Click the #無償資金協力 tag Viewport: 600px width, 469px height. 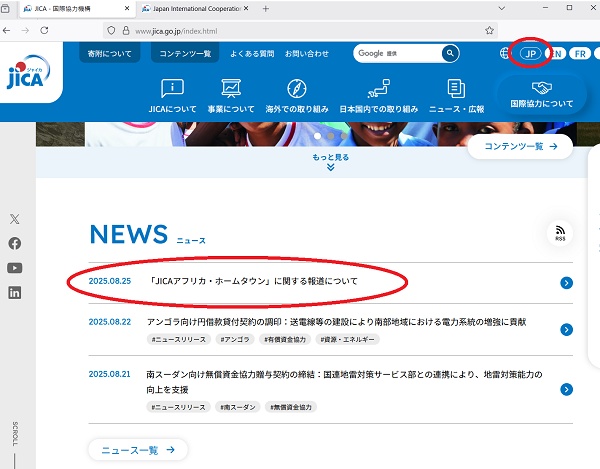pos(291,407)
